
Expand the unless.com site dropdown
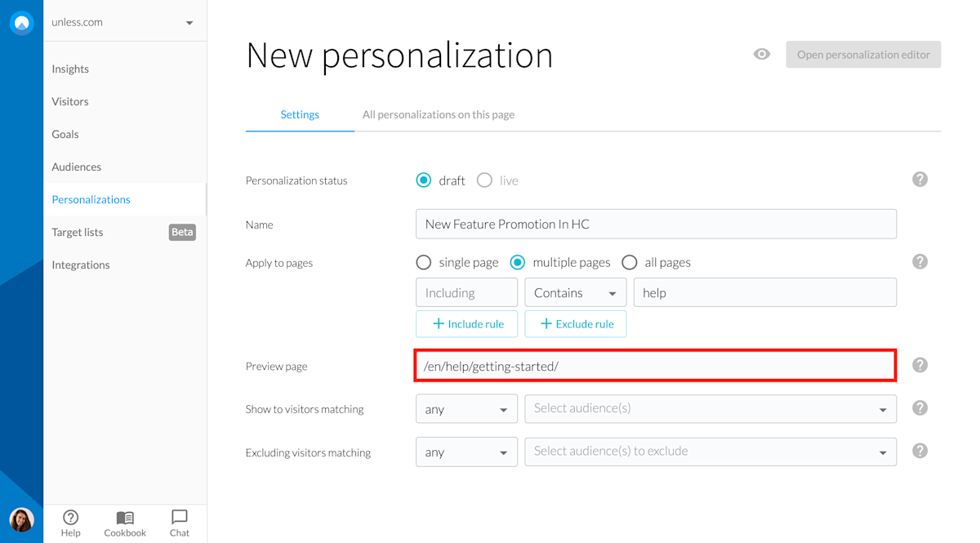(189, 23)
